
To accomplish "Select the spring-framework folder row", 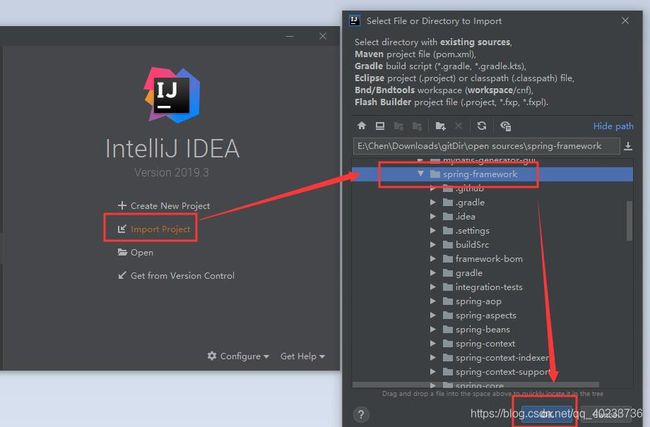I will (x=492, y=174).
